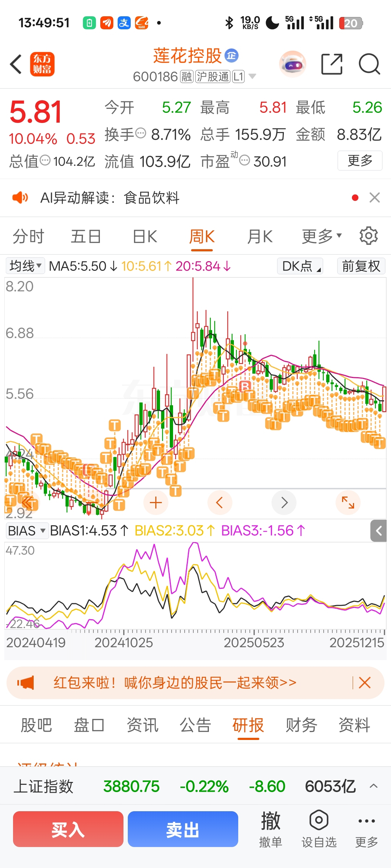Open the 资料 tab
The width and height of the screenshot is (391, 868).
coord(354,725)
